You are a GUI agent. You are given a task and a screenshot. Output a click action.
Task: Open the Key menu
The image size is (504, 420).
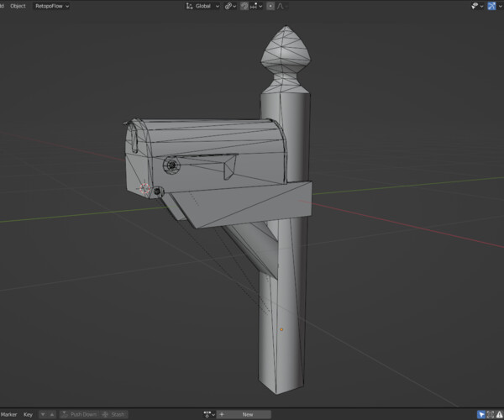tap(28, 414)
